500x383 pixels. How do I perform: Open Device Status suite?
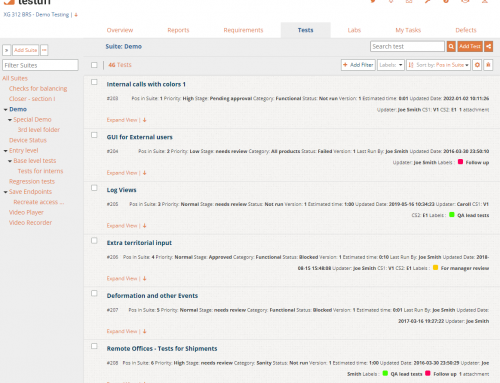tap(28, 140)
